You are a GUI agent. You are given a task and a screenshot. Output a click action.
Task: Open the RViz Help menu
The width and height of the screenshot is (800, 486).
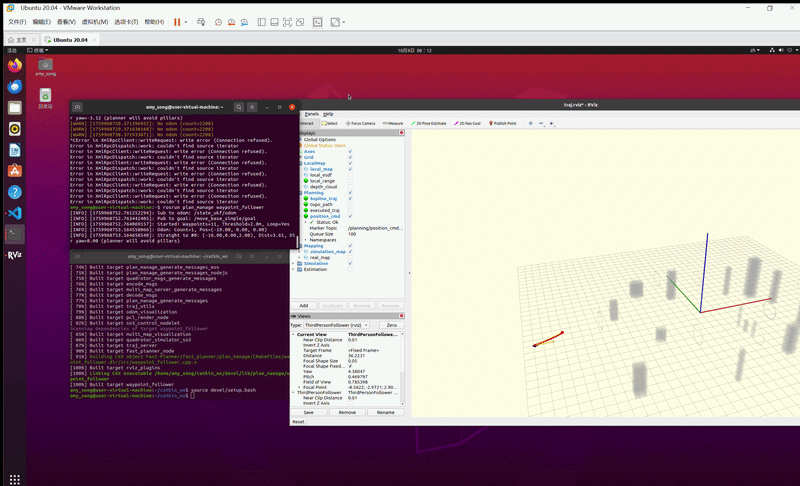tap(328, 114)
